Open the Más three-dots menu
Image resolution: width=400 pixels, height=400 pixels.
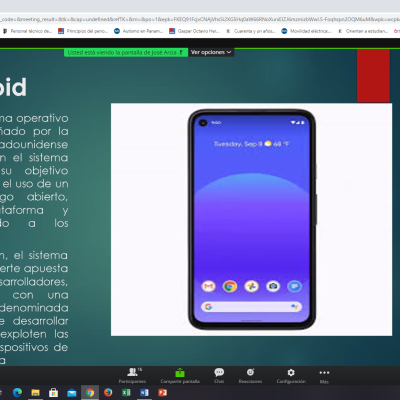coord(324,376)
